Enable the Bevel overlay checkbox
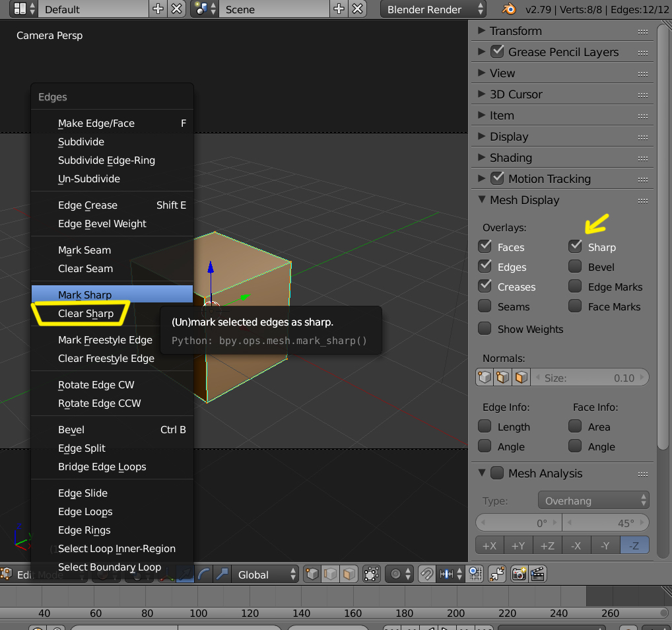 click(x=575, y=266)
